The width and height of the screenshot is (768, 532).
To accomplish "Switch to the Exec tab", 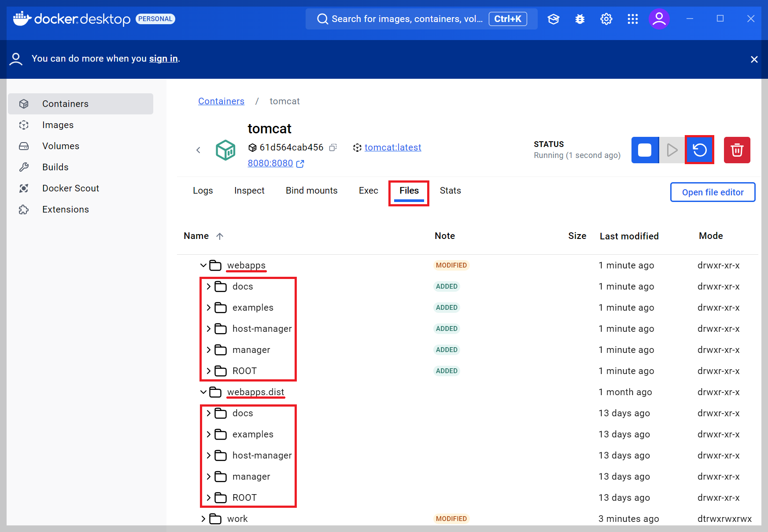I will [x=369, y=191].
